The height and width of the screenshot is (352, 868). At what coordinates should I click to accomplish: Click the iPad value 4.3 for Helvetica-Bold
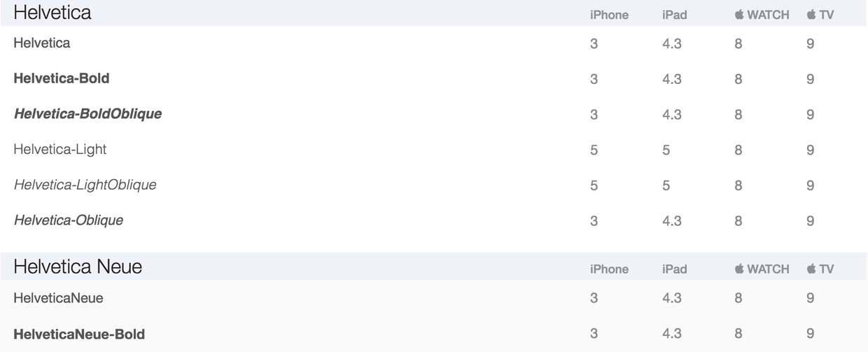point(671,79)
